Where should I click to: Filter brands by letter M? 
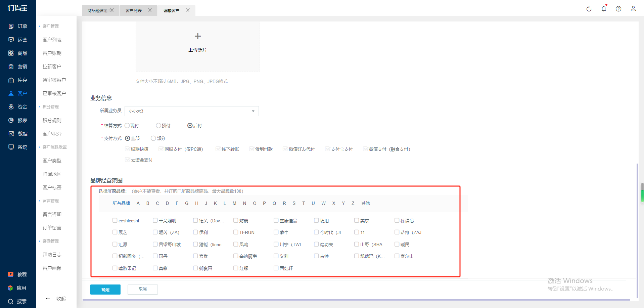(234, 203)
